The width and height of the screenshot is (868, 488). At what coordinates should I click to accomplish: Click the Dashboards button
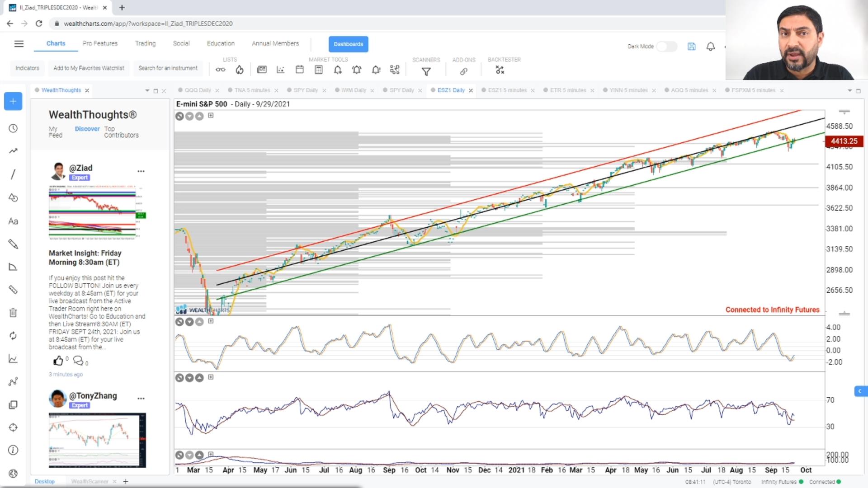(348, 44)
